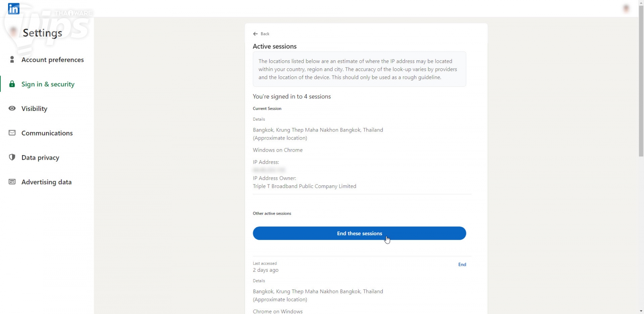Click the green lock security icon
Image resolution: width=644 pixels, height=314 pixels.
tap(12, 84)
